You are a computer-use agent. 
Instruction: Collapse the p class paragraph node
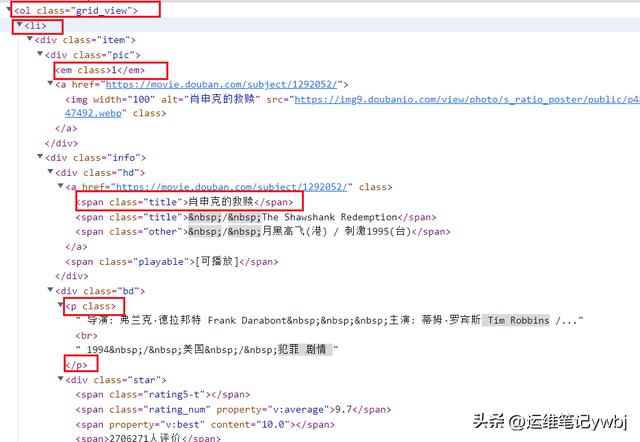point(60,305)
